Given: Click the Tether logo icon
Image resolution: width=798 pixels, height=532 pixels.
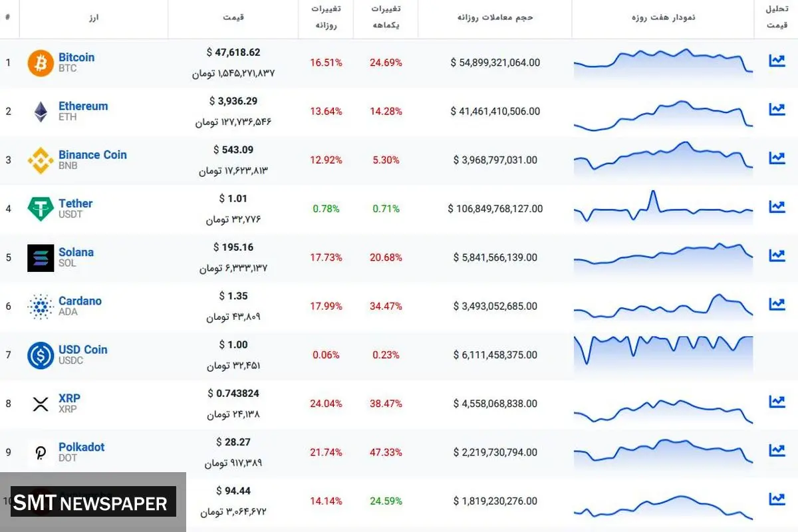Looking at the screenshot, I should [41, 209].
